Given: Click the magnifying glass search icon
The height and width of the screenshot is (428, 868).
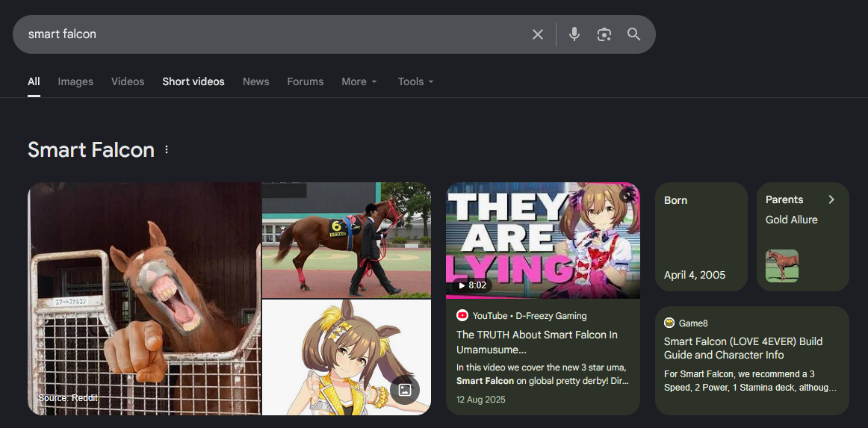Looking at the screenshot, I should pyautogui.click(x=634, y=34).
